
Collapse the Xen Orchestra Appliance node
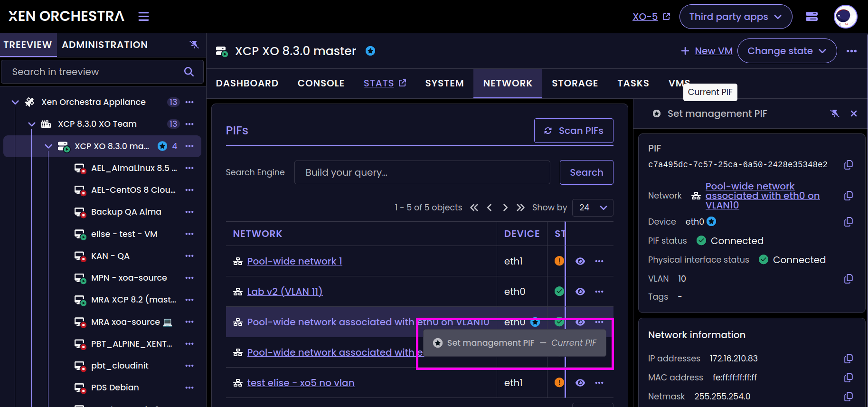[15, 102]
